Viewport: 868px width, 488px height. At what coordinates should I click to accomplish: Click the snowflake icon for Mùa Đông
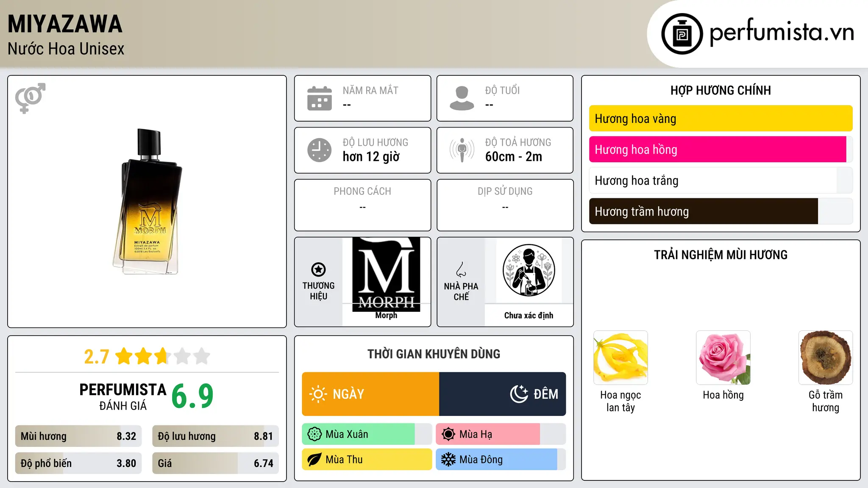point(448,460)
